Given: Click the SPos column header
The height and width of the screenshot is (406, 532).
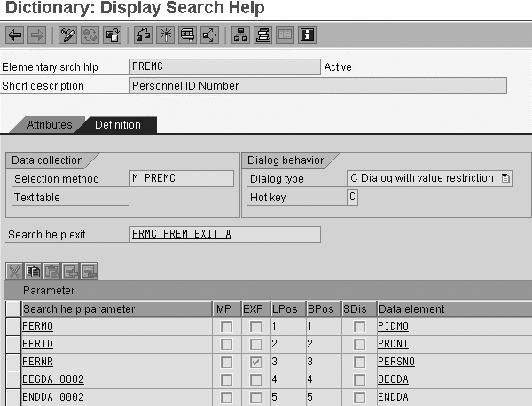Looking at the screenshot, I should coord(324,309).
